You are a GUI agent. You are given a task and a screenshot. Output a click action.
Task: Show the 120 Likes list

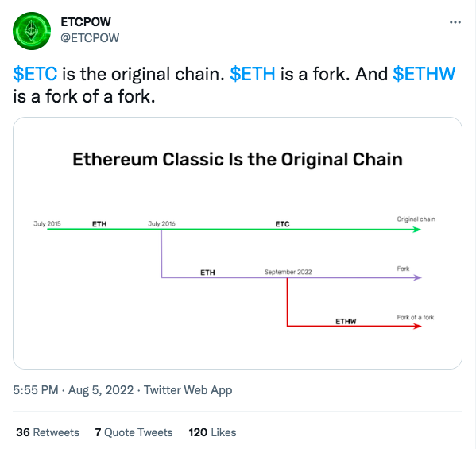coord(212,432)
